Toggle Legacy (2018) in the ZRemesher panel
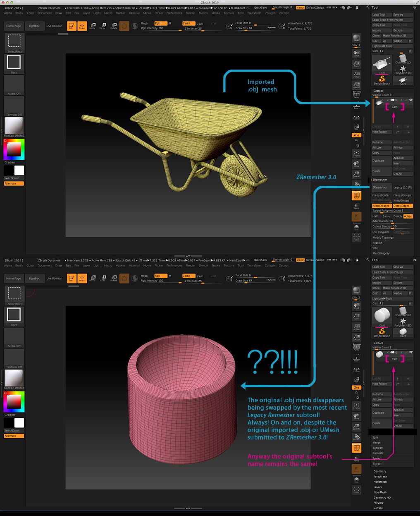The height and width of the screenshot is (516, 420). tap(403, 187)
